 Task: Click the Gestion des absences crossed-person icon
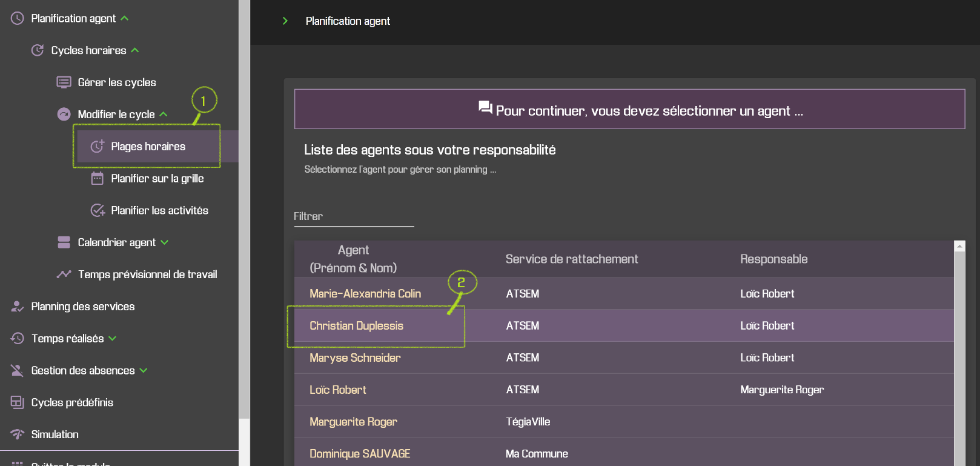[18, 370]
